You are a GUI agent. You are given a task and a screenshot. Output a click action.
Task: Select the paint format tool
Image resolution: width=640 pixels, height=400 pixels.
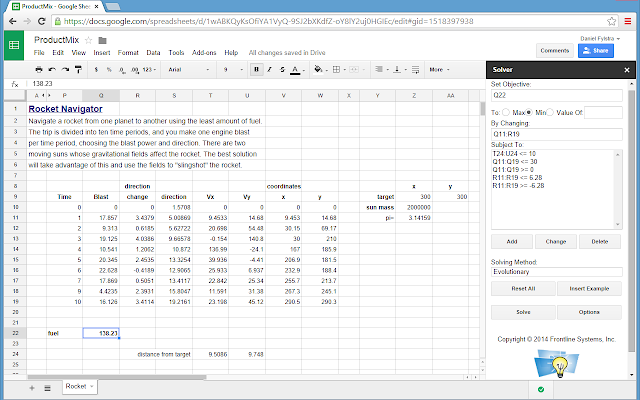(78, 70)
